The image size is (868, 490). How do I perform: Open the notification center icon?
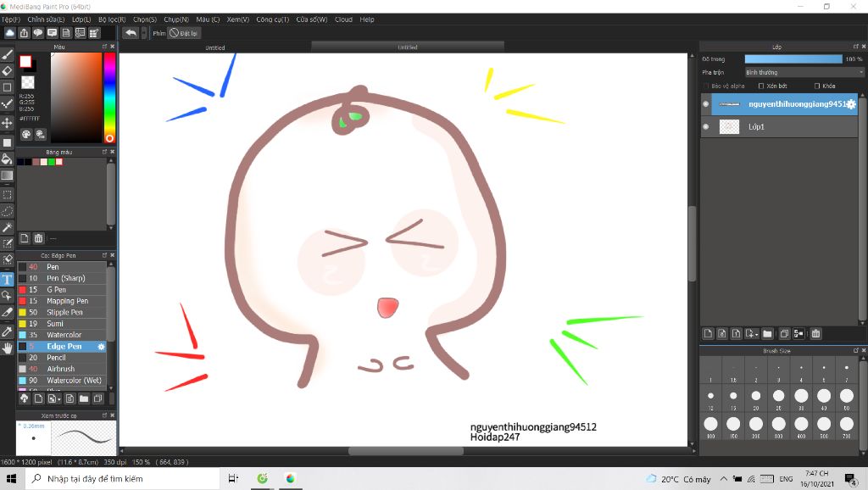pos(851,478)
